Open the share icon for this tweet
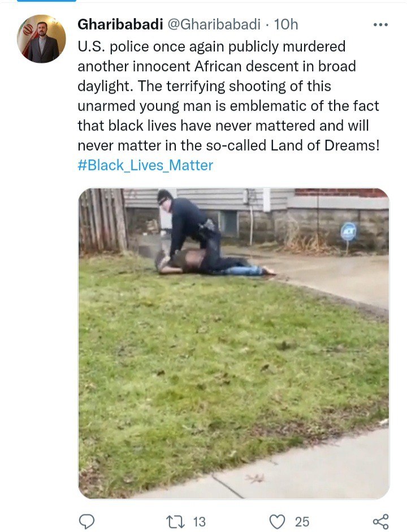This screenshot has height=532, width=407. (x=380, y=521)
